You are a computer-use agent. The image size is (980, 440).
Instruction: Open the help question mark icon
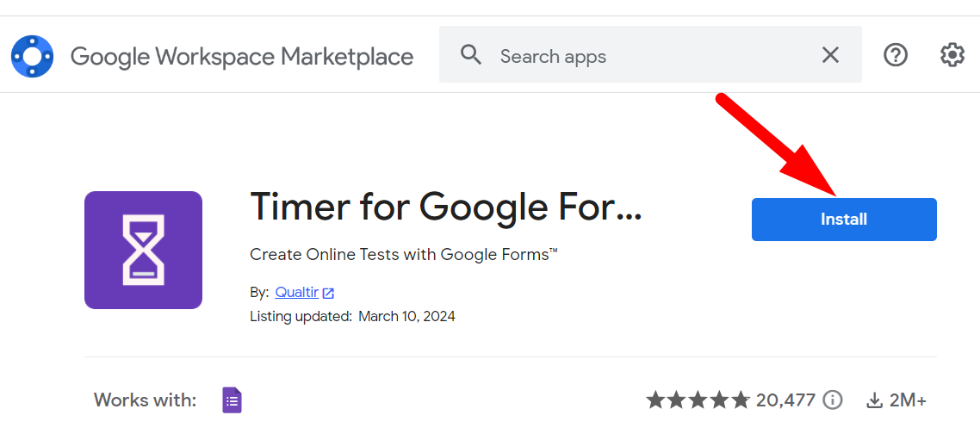(x=896, y=56)
